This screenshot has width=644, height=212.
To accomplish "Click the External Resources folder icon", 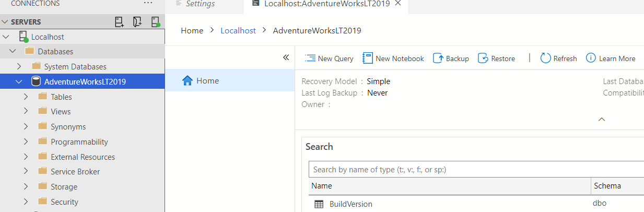I will pyautogui.click(x=43, y=157).
